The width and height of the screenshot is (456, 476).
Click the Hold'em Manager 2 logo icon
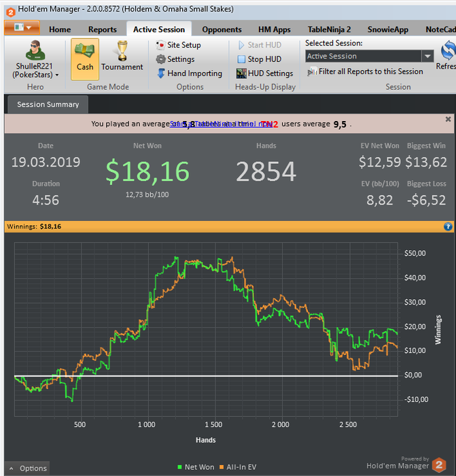[439, 464]
